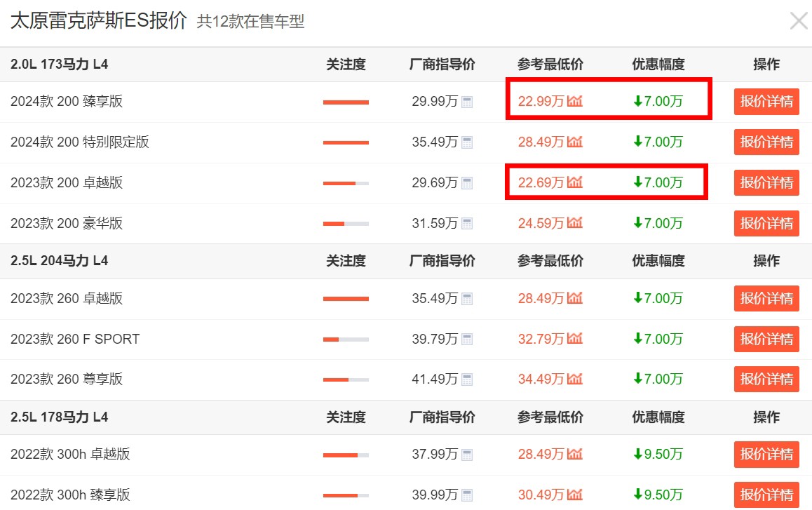Open the 2022款 300h 臻享版 model link

point(70,495)
